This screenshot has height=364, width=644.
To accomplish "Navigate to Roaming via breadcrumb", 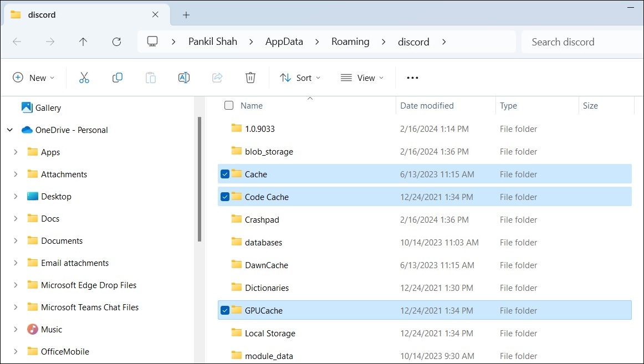I will pyautogui.click(x=350, y=42).
